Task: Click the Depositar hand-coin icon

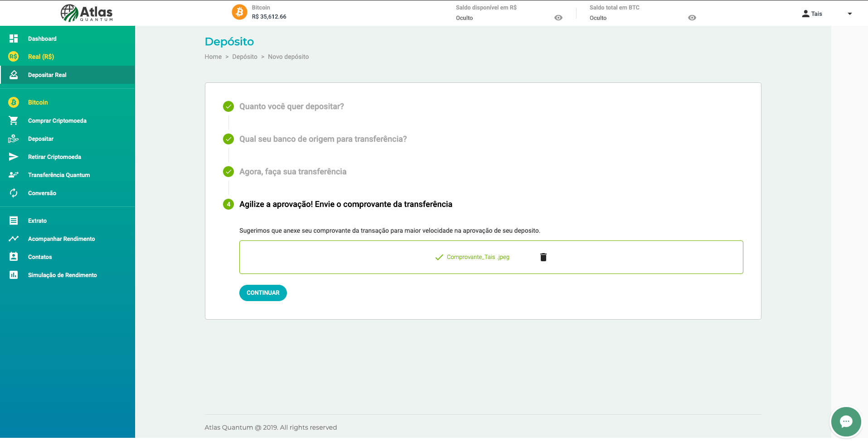Action: pos(14,139)
